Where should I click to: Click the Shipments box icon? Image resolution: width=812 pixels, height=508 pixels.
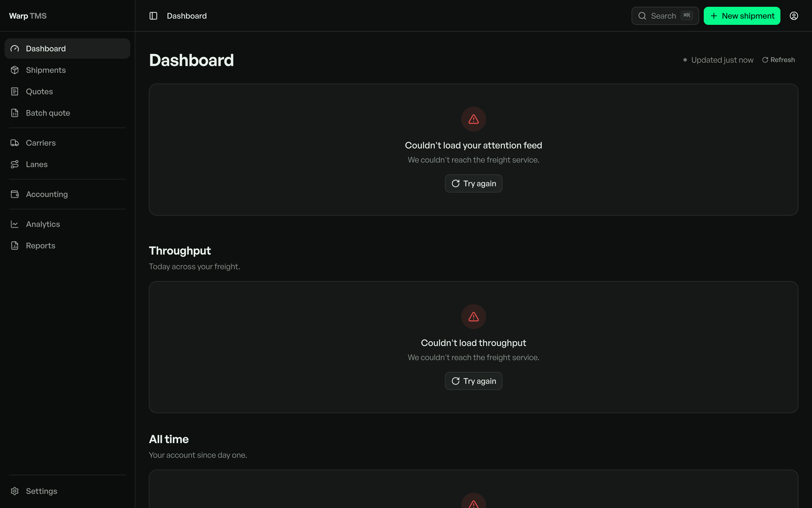[15, 70]
